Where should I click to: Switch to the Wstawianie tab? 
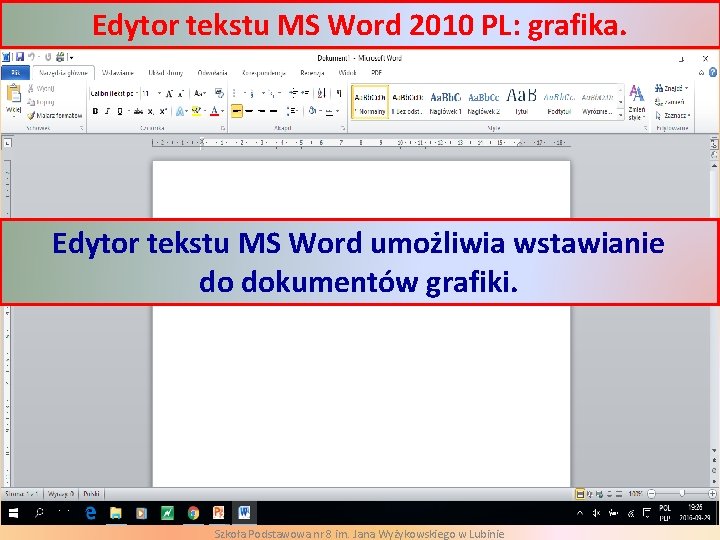point(118,73)
